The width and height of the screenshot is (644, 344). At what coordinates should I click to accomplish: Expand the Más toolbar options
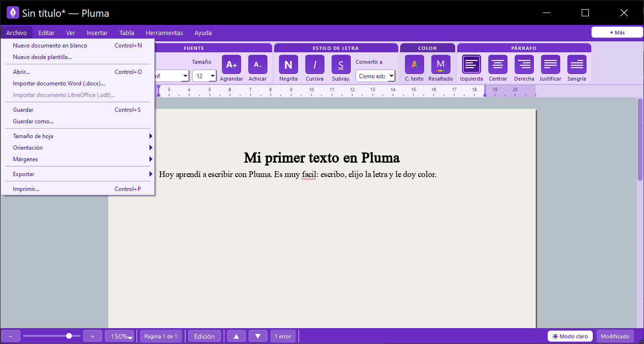pyautogui.click(x=617, y=33)
